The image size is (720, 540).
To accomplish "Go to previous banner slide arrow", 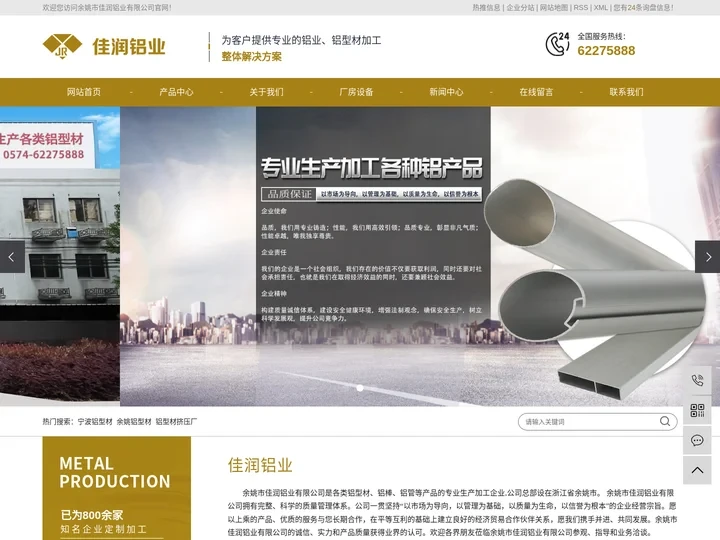I will pyautogui.click(x=12, y=257).
